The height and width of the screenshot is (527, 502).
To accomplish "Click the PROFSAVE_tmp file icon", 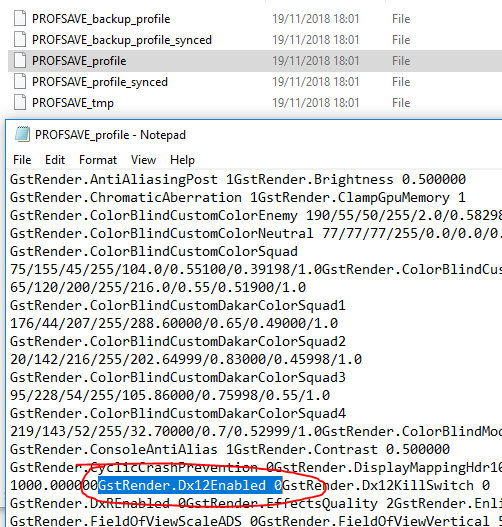I will 20,102.
